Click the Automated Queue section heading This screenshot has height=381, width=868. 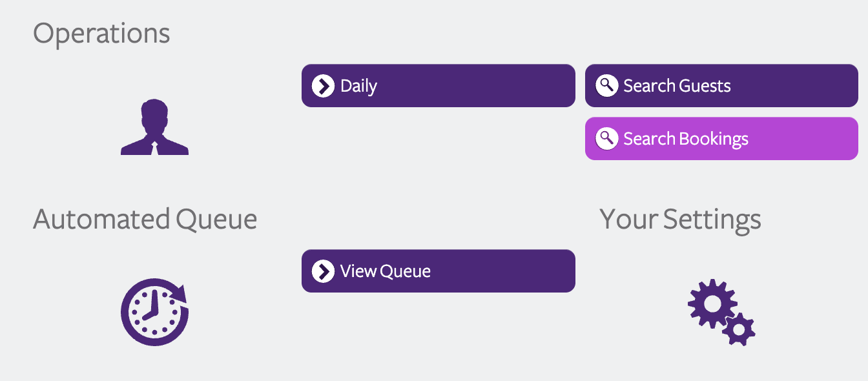[x=145, y=220]
